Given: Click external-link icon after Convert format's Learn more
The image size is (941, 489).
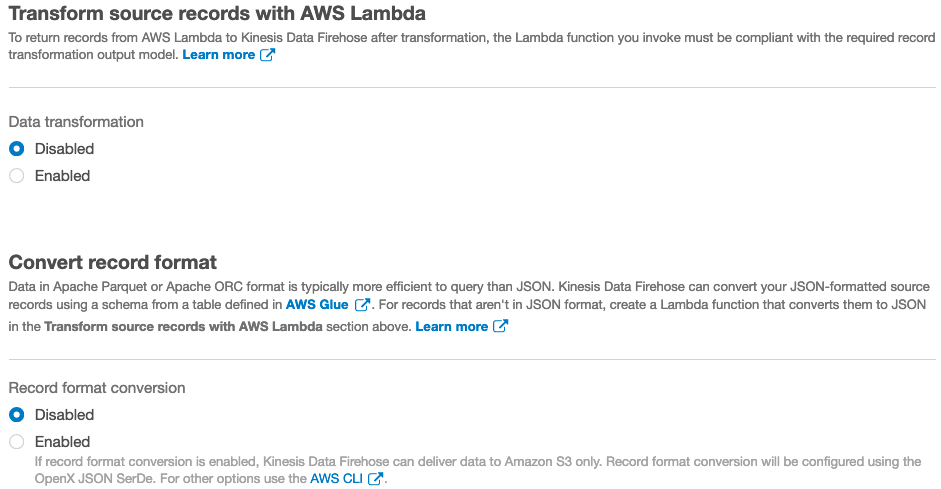Looking at the screenshot, I should (x=500, y=326).
